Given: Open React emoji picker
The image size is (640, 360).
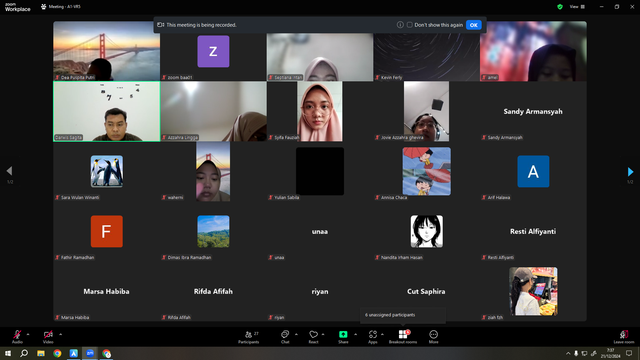Looking at the screenshot, I should (313, 337).
